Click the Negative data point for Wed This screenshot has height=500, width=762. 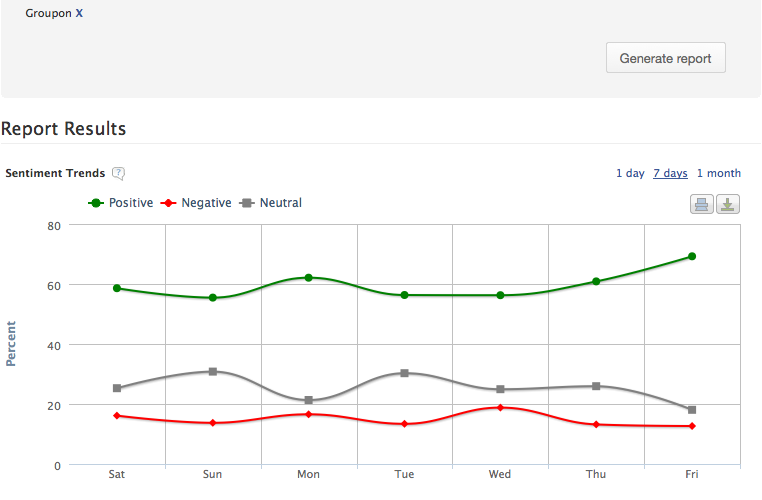(500, 408)
